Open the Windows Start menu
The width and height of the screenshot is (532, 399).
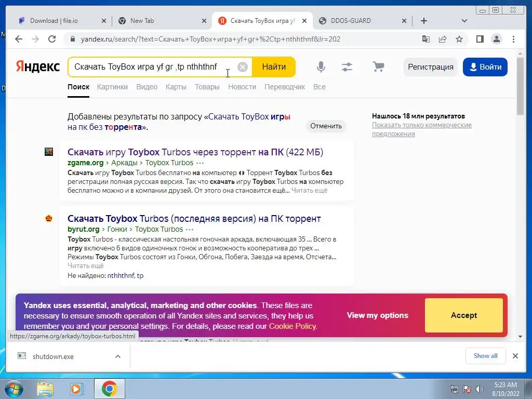[x=13, y=389]
